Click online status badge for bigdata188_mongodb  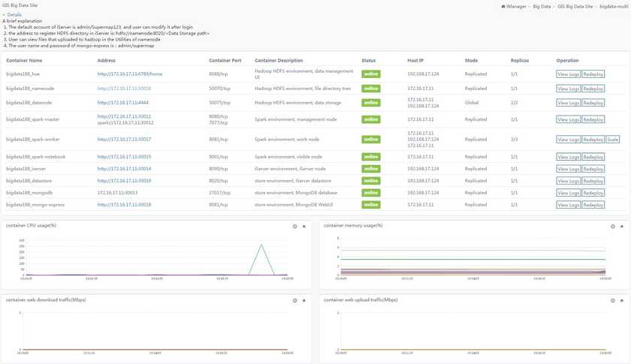pos(370,193)
